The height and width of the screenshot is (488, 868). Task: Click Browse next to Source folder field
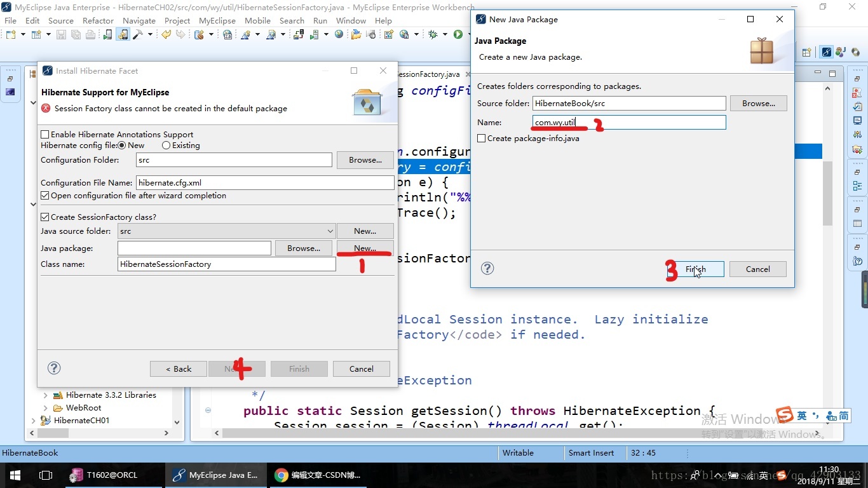[x=759, y=103]
